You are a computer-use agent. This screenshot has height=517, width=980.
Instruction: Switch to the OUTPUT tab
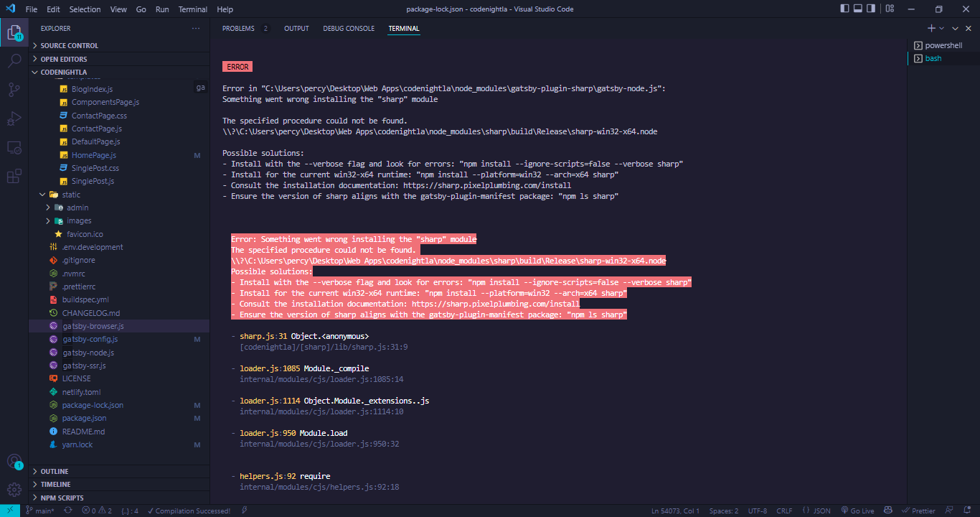pyautogui.click(x=296, y=28)
